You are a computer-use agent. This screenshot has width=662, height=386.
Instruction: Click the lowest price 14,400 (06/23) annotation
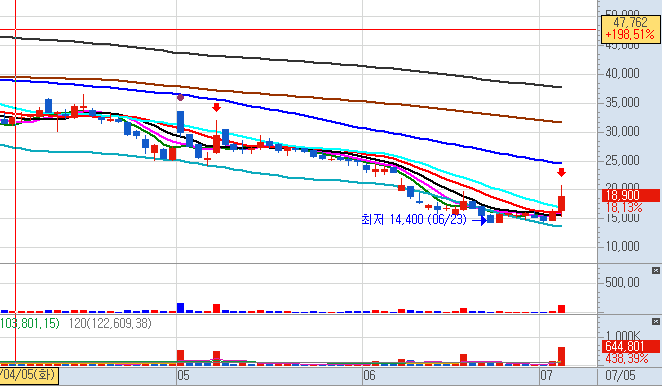414,220
